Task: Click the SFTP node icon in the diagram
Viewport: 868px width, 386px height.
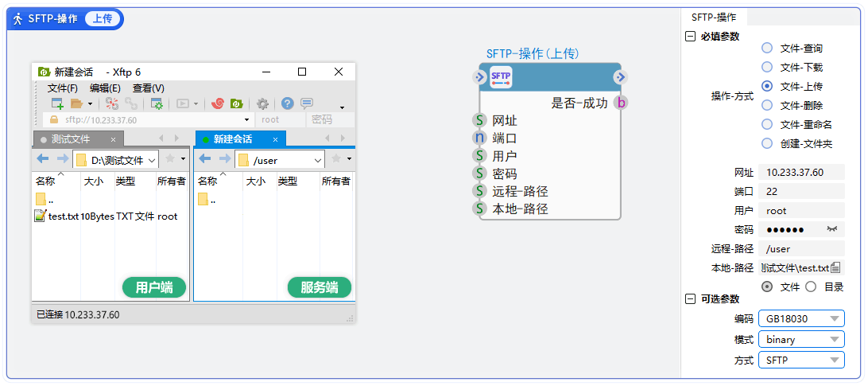Action: point(501,77)
